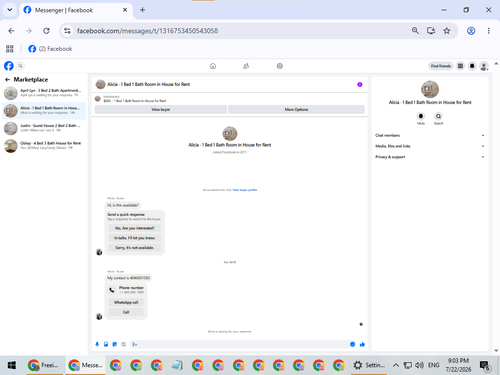Image resolution: width=500 pixels, height=375 pixels.
Task: Open a new browser tab
Action: tap(142, 10)
